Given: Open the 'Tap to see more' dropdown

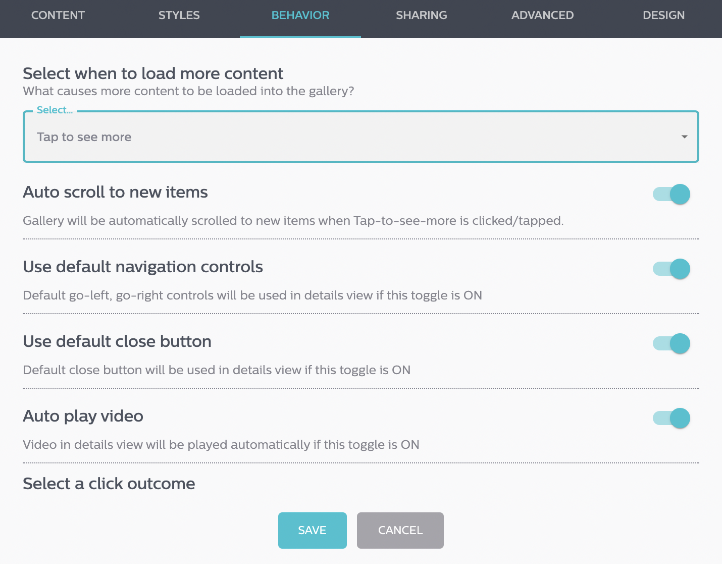Looking at the screenshot, I should click(x=361, y=137).
